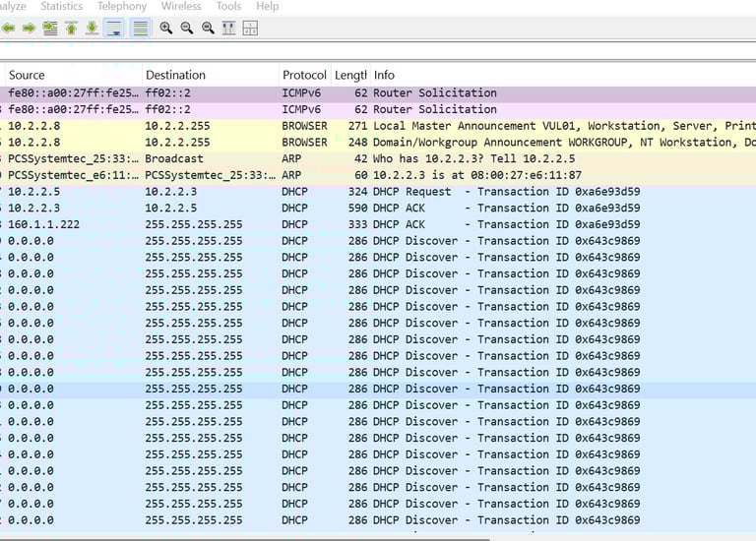Viewport: 756px width, 541px height.
Task: Click in the display filter field
Action: point(378,50)
